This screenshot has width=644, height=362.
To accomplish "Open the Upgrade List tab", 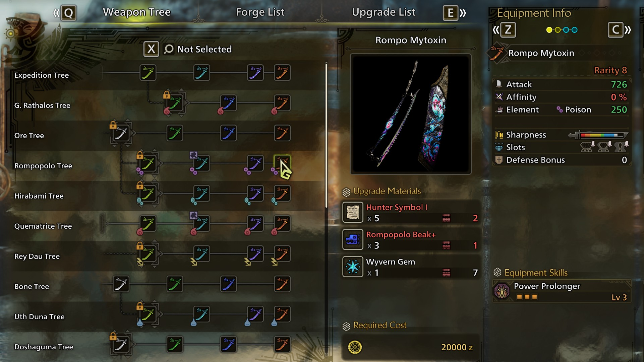I will [384, 12].
